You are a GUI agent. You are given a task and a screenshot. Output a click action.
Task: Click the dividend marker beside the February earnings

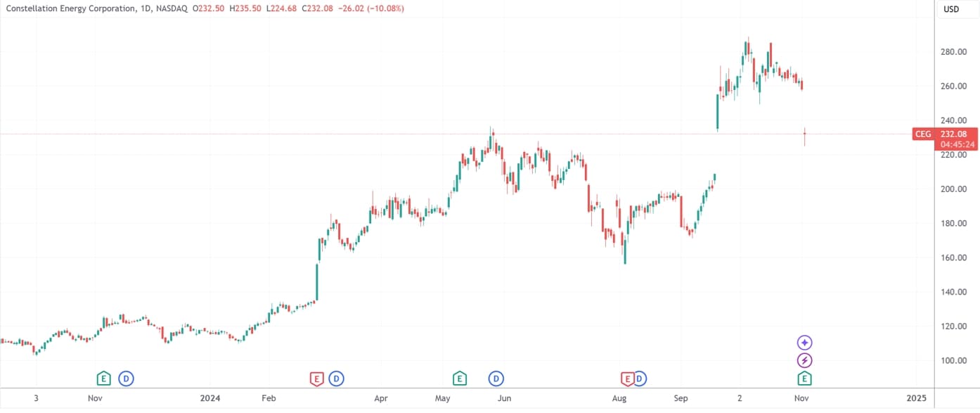[x=336, y=379]
